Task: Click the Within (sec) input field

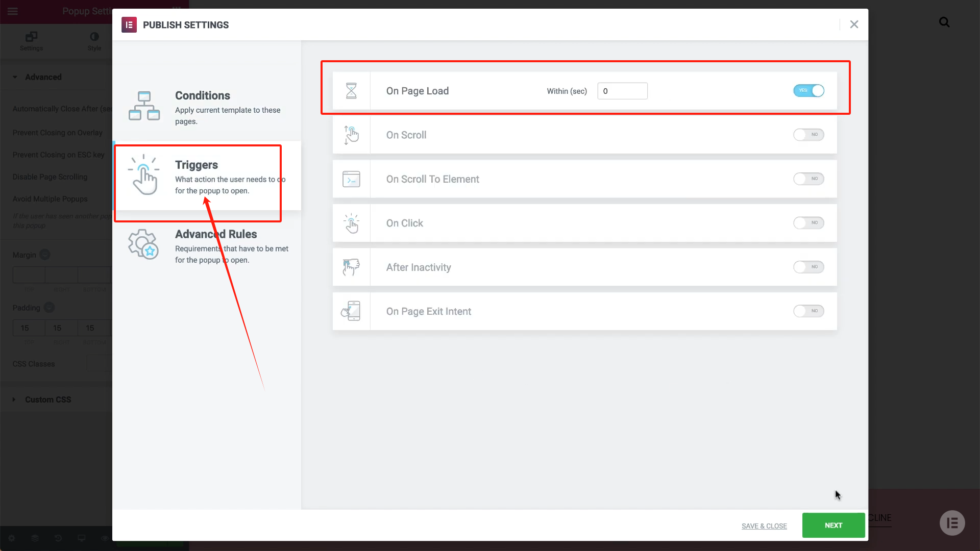Action: click(622, 91)
